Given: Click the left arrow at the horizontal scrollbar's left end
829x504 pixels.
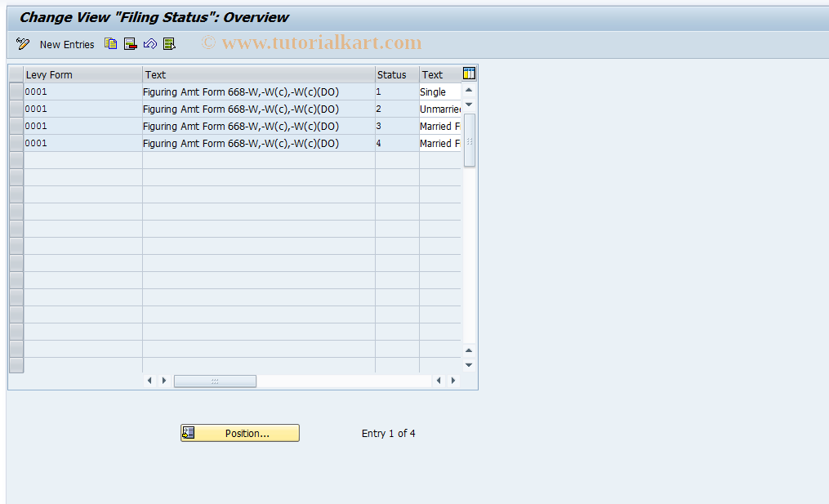Looking at the screenshot, I should tap(149, 381).
